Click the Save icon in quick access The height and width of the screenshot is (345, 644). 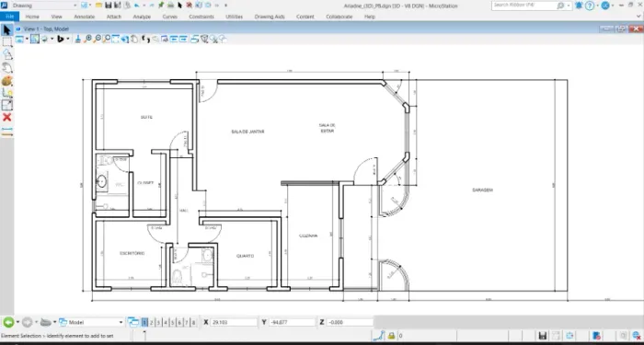click(x=109, y=5)
